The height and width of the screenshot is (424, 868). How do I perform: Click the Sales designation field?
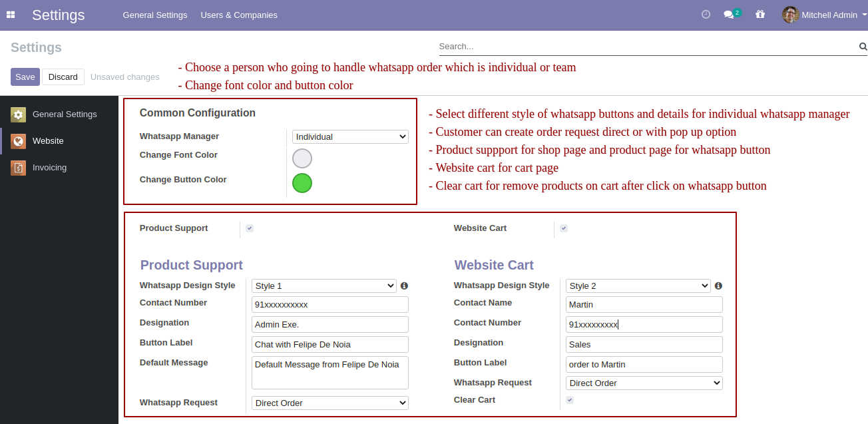(644, 344)
